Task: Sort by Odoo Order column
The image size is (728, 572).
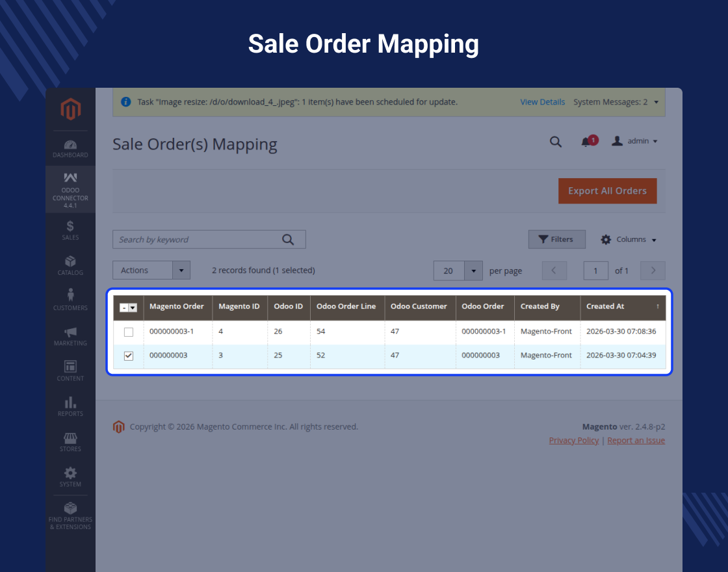Action: (485, 307)
